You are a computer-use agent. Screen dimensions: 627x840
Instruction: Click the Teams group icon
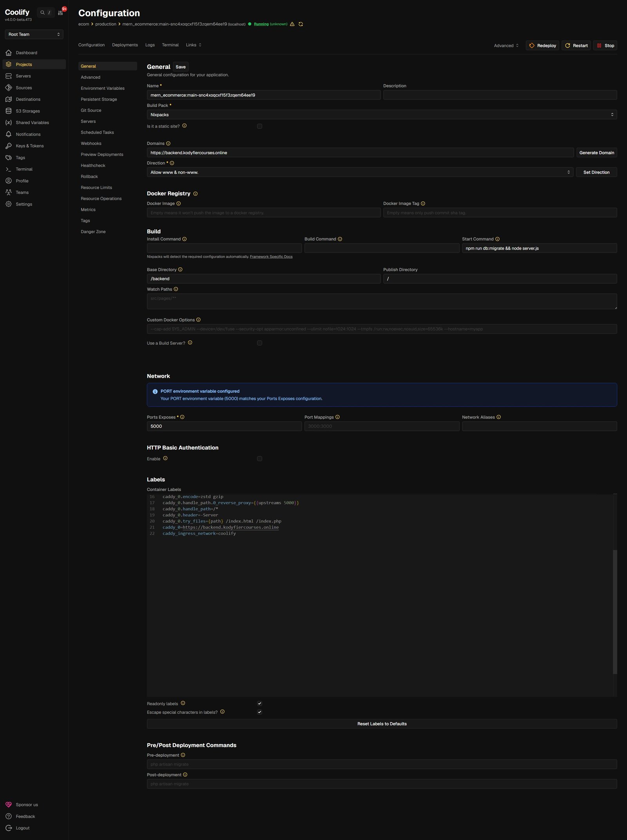click(9, 193)
